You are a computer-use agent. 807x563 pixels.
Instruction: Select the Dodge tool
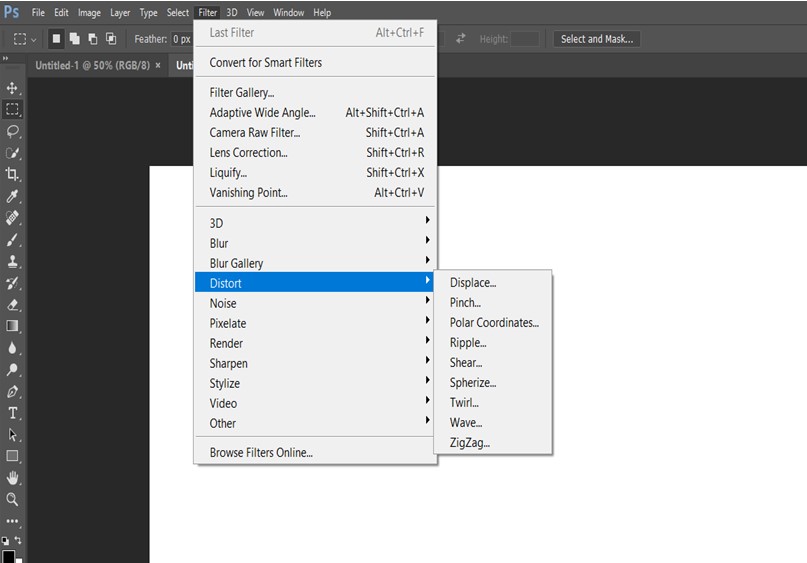[x=12, y=370]
